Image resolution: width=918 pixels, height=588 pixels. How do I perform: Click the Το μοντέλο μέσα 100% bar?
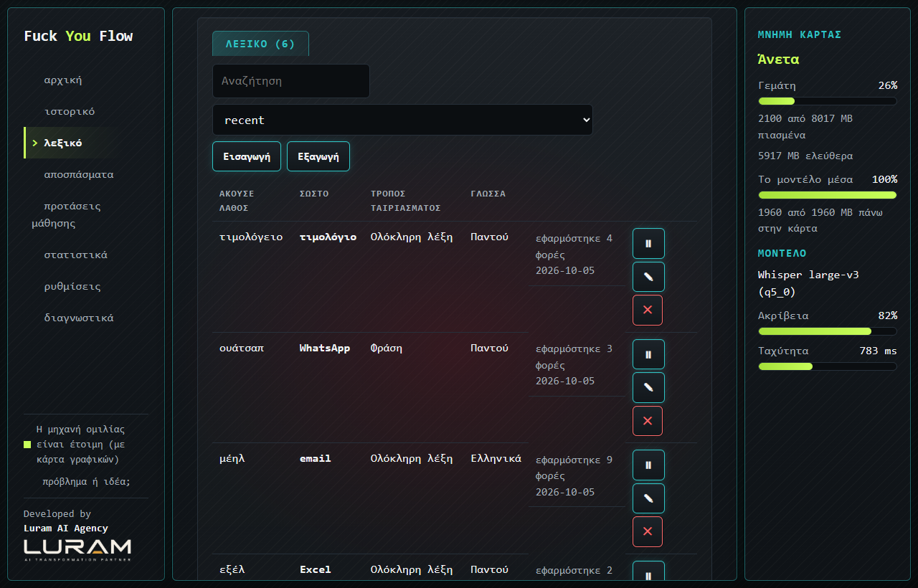(x=828, y=195)
